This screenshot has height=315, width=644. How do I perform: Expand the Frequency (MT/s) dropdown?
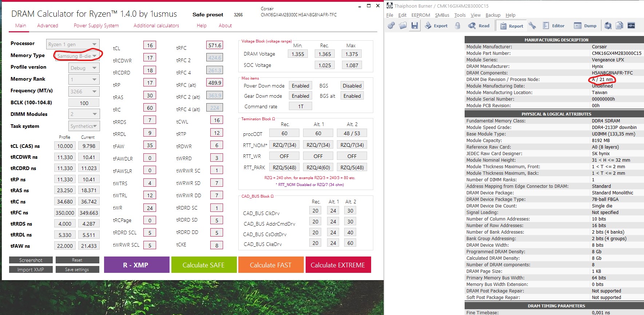[x=84, y=91]
